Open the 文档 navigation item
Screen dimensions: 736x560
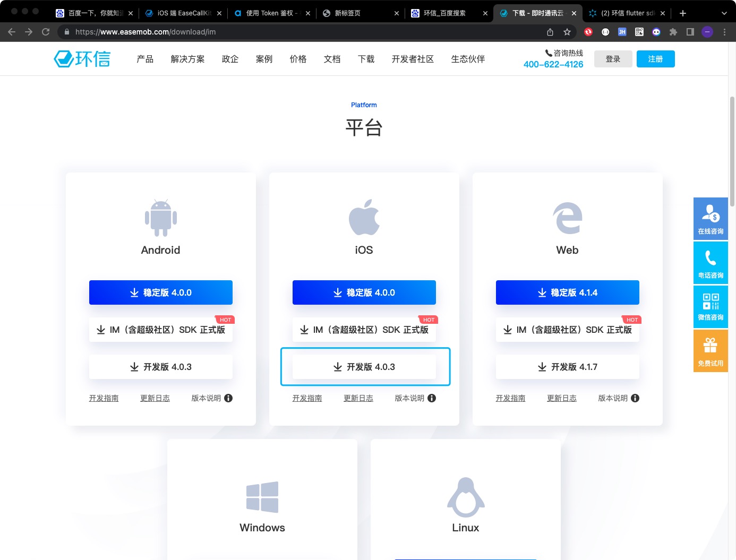(x=332, y=59)
